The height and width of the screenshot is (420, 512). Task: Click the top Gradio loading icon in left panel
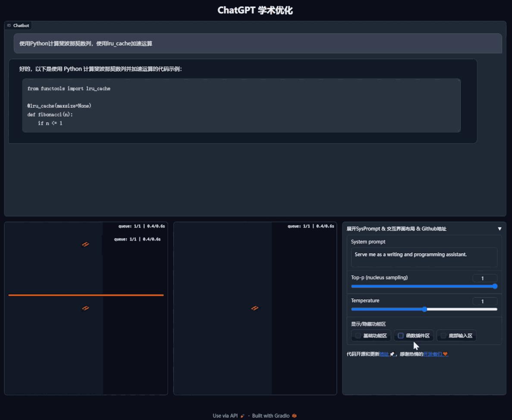85,244
